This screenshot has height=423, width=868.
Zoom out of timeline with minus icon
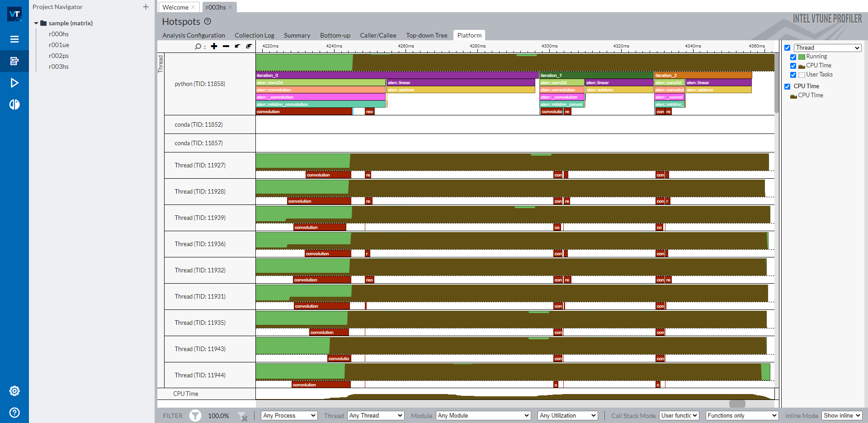(x=226, y=46)
